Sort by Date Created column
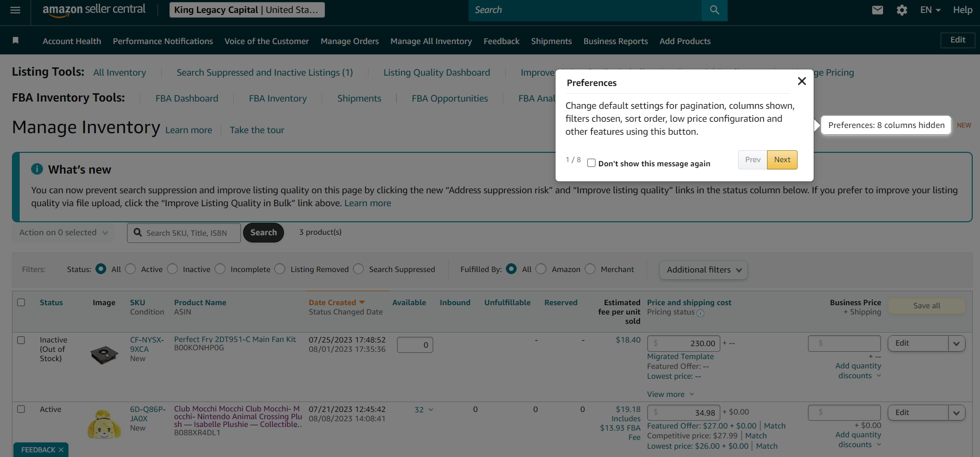Viewport: 980px width, 457px height. pos(337,303)
